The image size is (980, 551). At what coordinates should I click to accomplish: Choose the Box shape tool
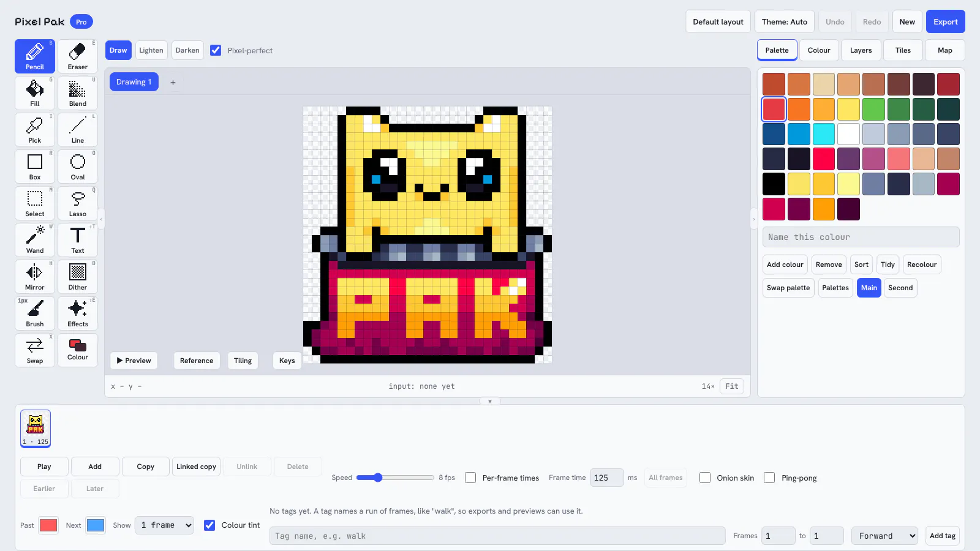coord(35,167)
